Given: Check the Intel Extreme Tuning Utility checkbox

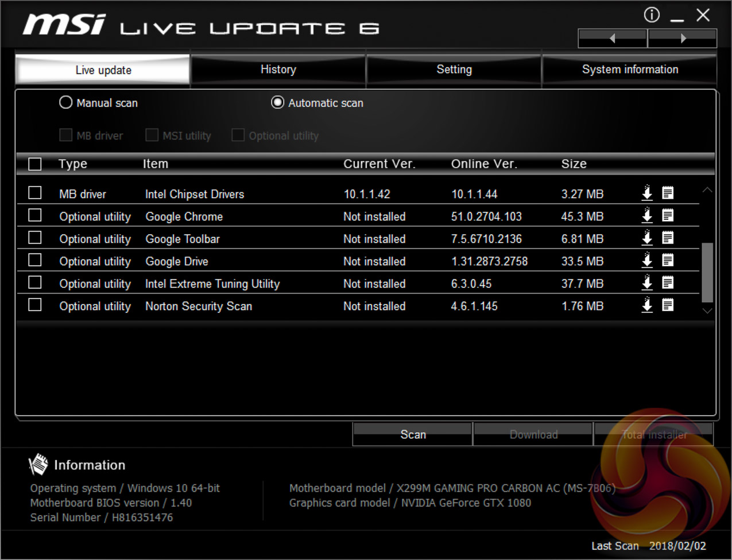Looking at the screenshot, I should 35,282.
